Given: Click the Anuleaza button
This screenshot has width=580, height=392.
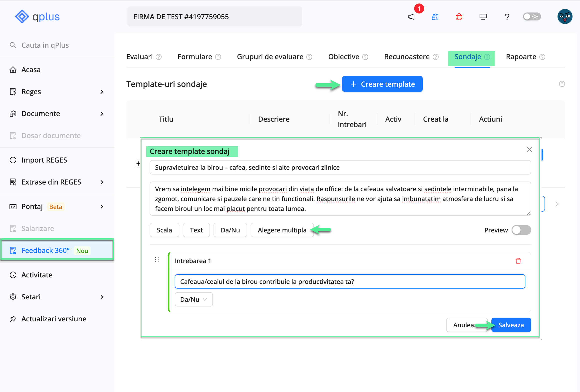Looking at the screenshot, I should click(x=467, y=325).
